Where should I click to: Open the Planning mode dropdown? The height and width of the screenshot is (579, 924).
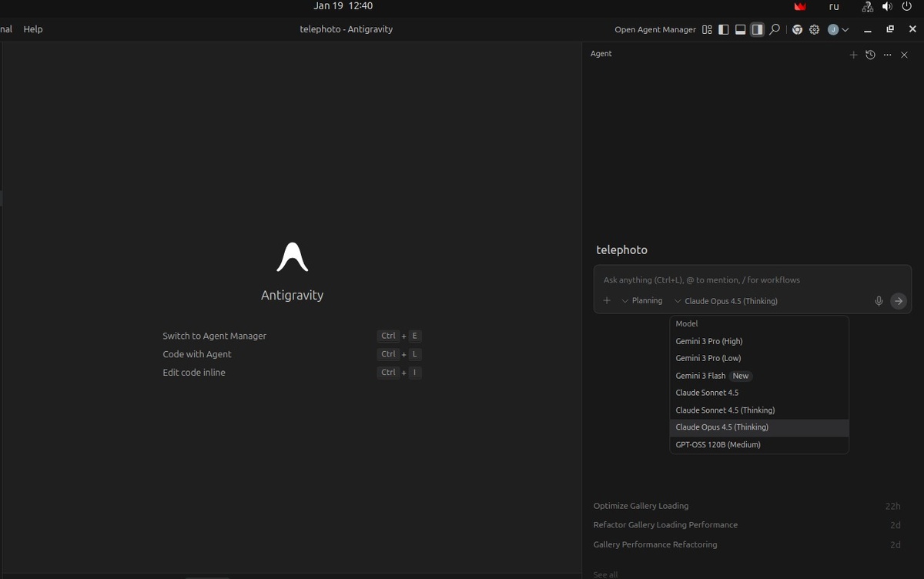click(642, 301)
